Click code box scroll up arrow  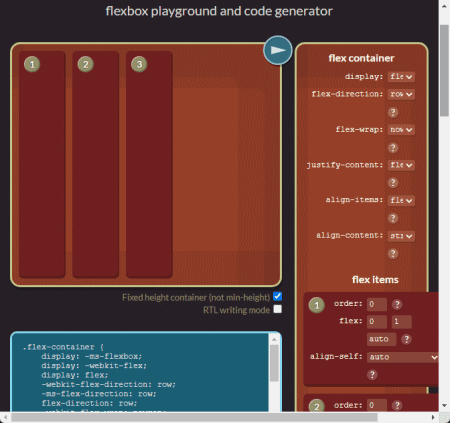tap(274, 339)
